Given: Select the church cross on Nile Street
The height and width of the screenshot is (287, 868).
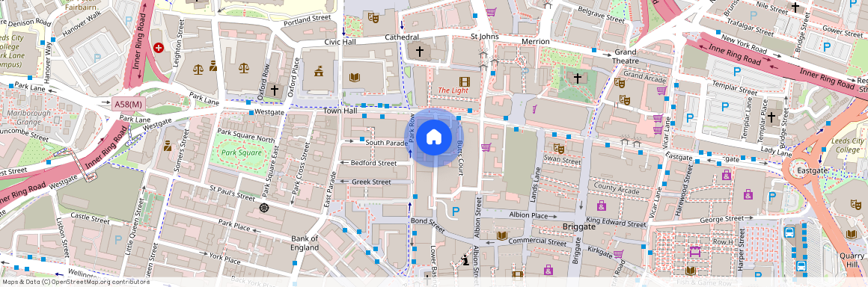Looking at the screenshot, I should (795, 7).
